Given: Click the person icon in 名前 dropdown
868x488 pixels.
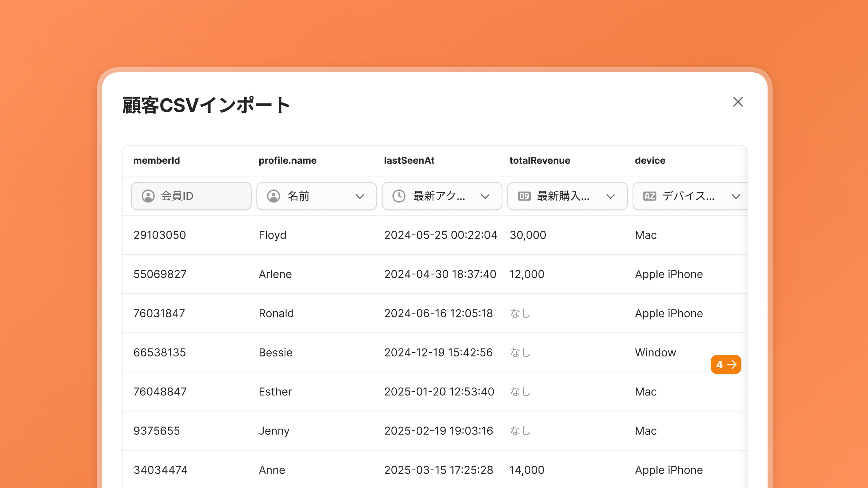Looking at the screenshot, I should [x=273, y=196].
